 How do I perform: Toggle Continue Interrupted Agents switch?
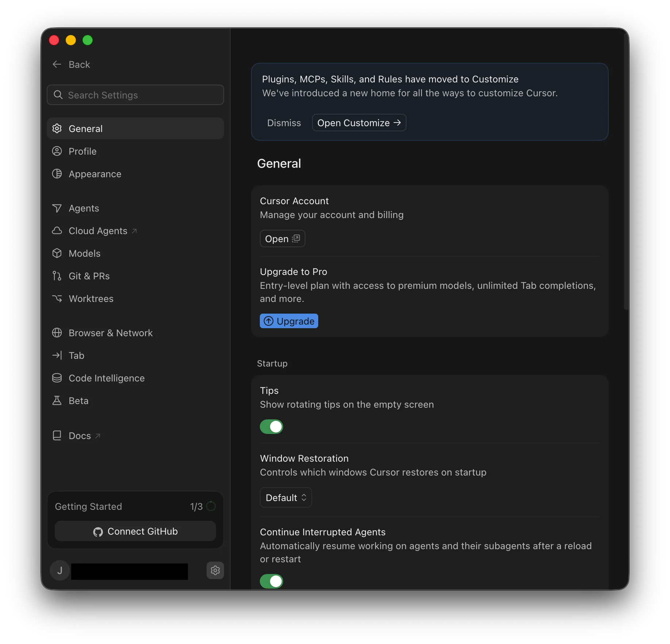(272, 581)
